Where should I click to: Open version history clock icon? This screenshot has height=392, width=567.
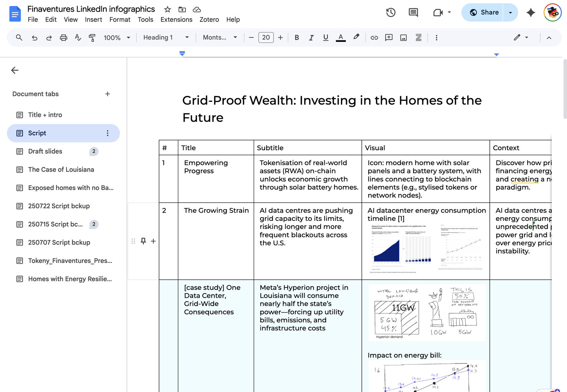391,12
